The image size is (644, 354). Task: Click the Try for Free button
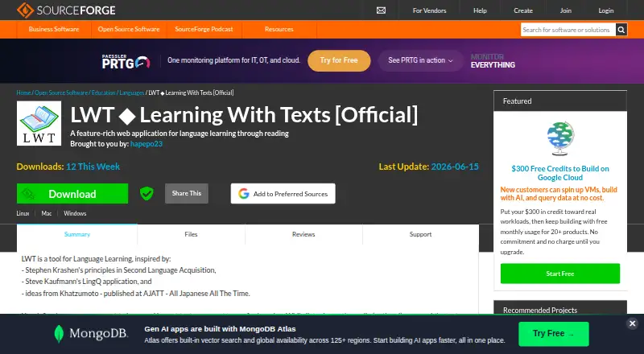coord(339,60)
